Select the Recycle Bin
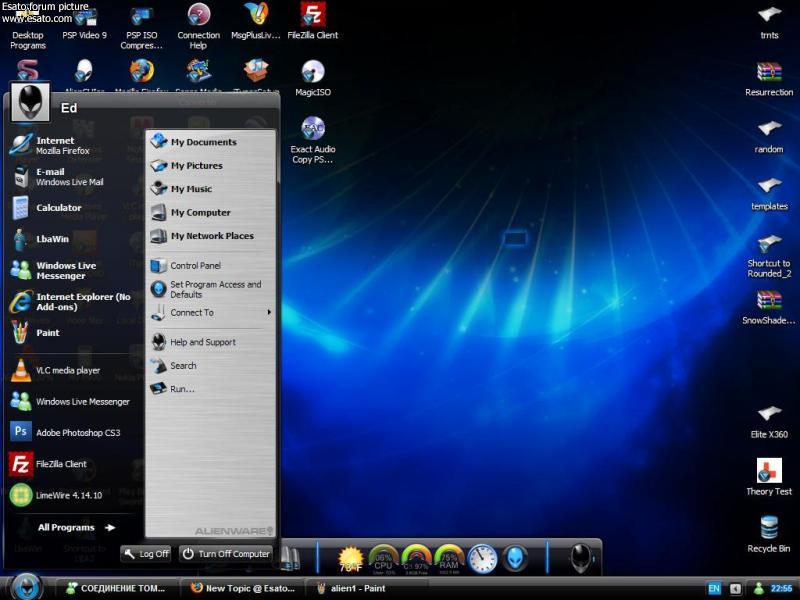This screenshot has width=800, height=600. click(769, 534)
